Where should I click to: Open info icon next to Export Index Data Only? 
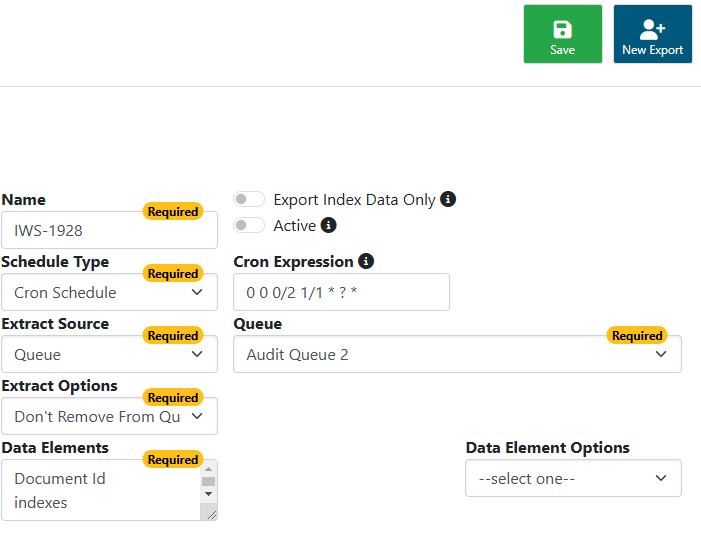(x=448, y=199)
